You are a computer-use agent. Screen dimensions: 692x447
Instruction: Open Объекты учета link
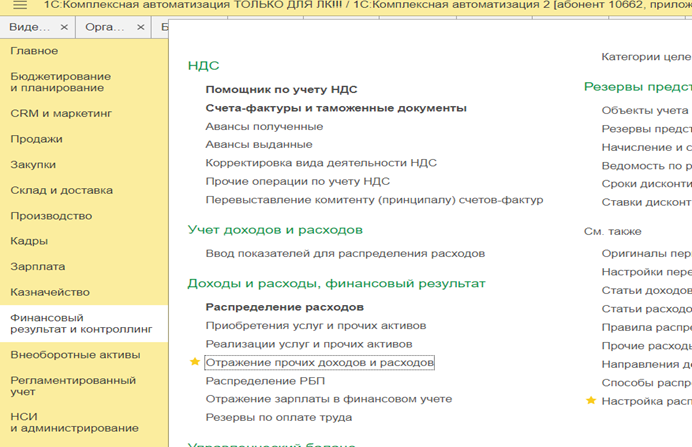[645, 110]
